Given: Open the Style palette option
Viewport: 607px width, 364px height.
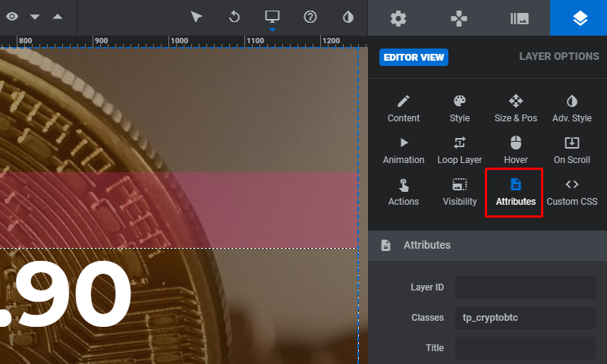Looking at the screenshot, I should pyautogui.click(x=460, y=108).
